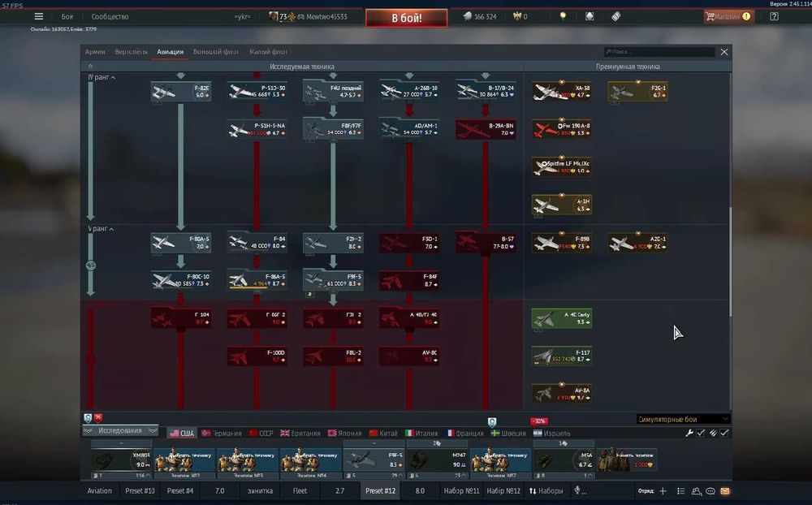The image size is (812, 505).
Task: Expand the F9F-5 group folder
Action: (333, 281)
